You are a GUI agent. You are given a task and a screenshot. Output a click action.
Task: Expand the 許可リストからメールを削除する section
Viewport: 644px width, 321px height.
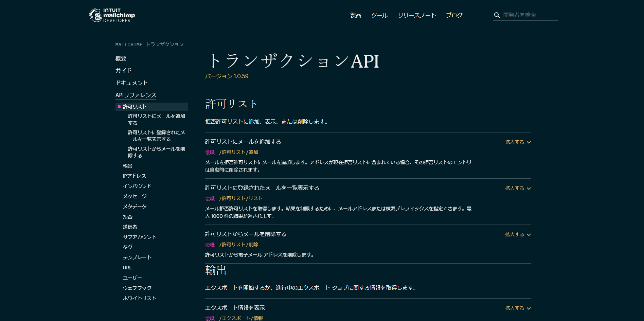[518, 234]
